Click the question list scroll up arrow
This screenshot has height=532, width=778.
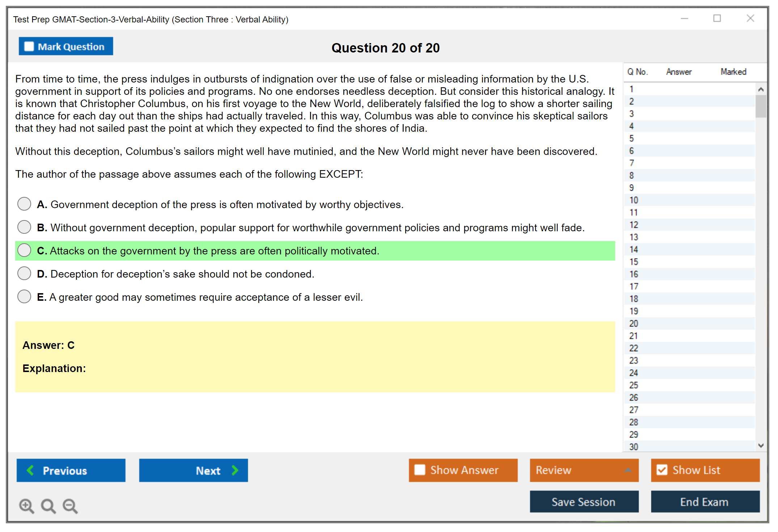[761, 89]
